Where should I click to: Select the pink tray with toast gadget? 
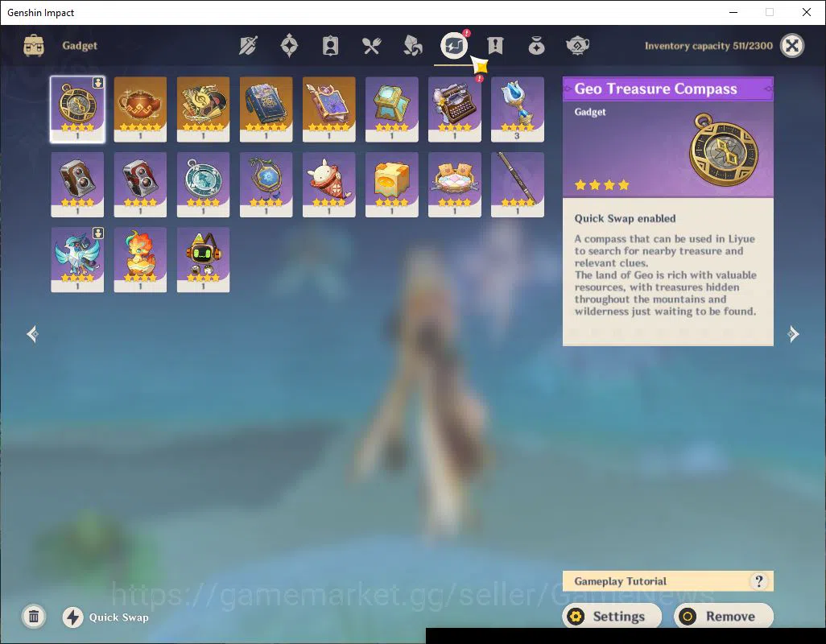[x=455, y=185]
